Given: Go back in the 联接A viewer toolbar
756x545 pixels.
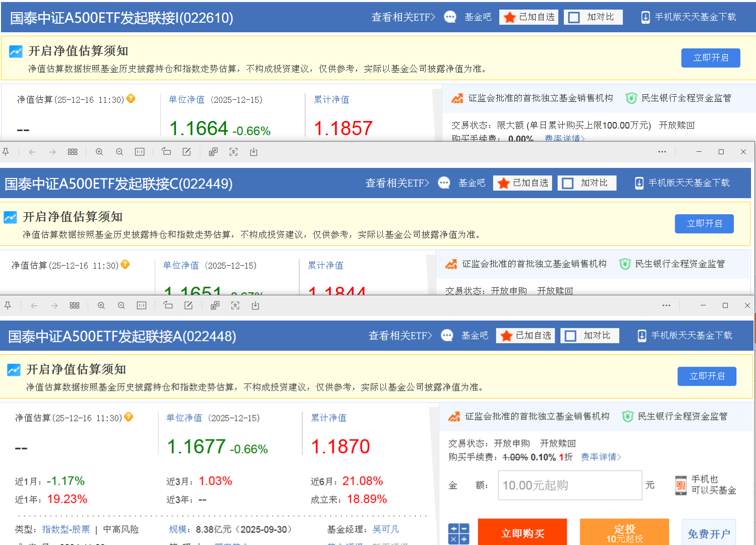Looking at the screenshot, I should click(34, 306).
